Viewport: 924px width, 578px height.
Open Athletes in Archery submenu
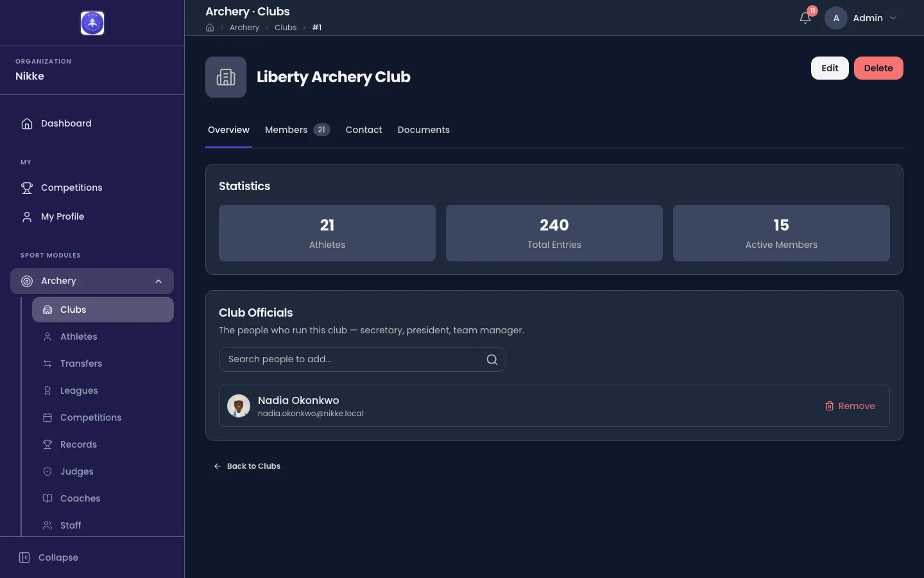[x=103, y=337]
